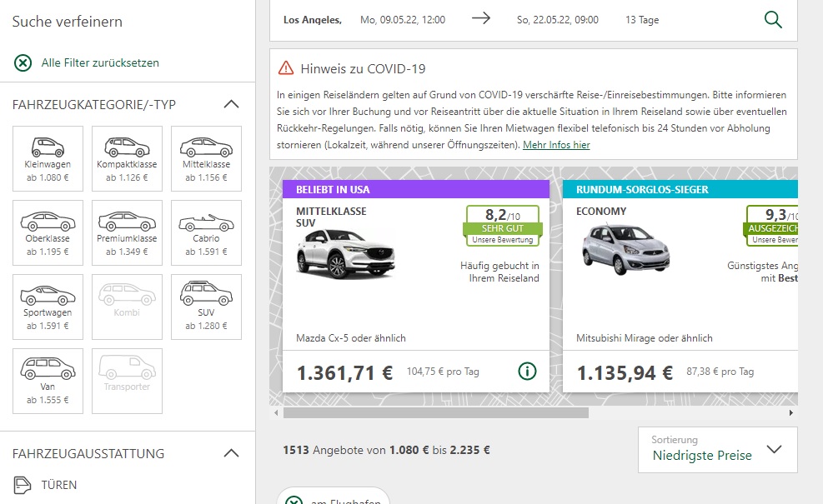
Task: Pick the Premiumklasse vehicle filter
Action: tap(127, 232)
